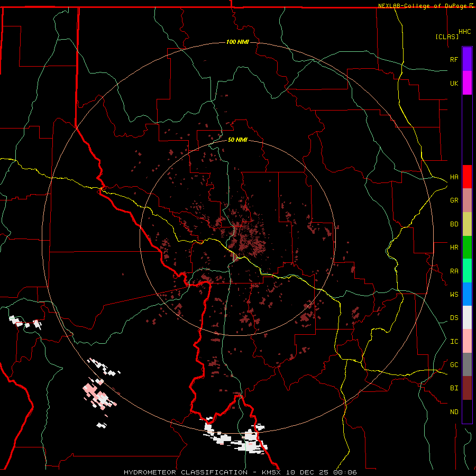The image size is (476, 476).
Task: Select the GR legend color block
Action: tap(467, 200)
